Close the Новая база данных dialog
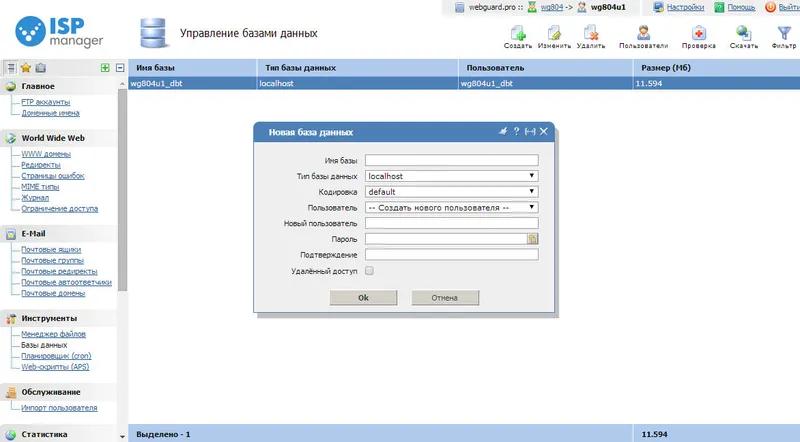800x442 pixels. pyautogui.click(x=544, y=132)
